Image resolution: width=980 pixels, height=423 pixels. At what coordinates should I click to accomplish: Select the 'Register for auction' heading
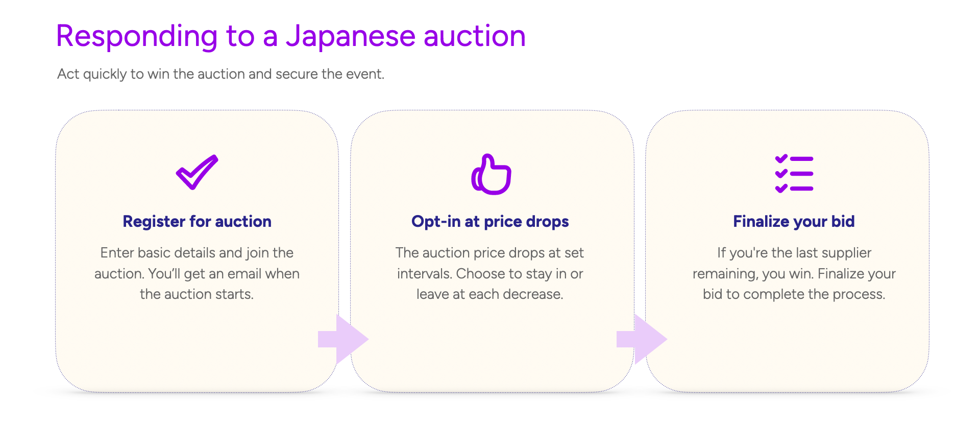pos(197,221)
